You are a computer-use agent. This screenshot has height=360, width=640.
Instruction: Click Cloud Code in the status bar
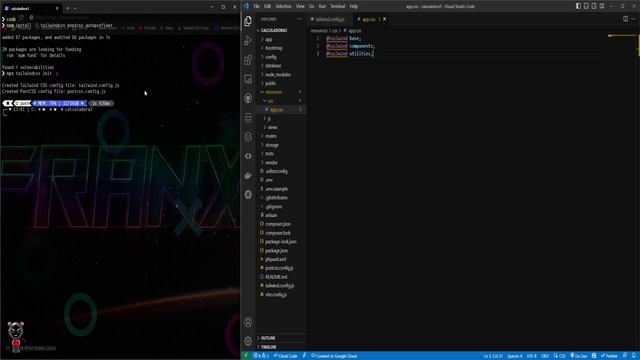click(285, 356)
